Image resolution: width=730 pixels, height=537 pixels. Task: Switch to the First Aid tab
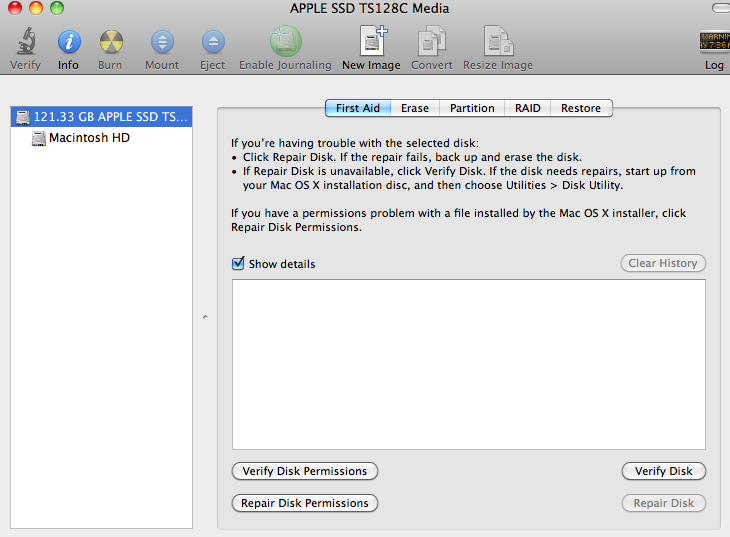[358, 108]
